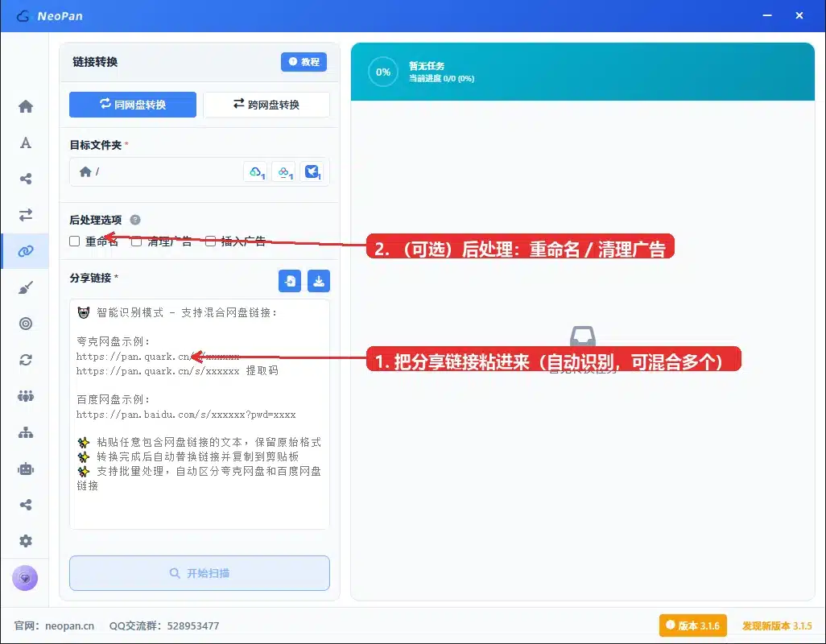Click the download icon above share links
Screen dimensions: 826x644
[319, 281]
